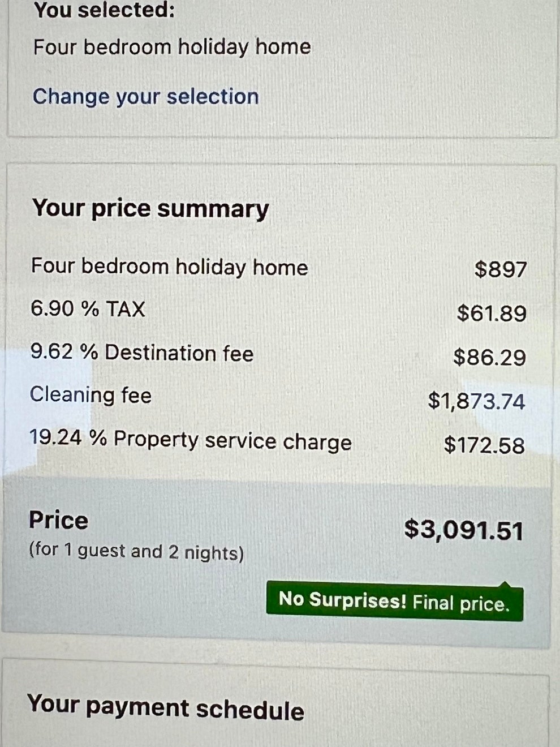Select the $172.58 service charge amount

tap(485, 445)
